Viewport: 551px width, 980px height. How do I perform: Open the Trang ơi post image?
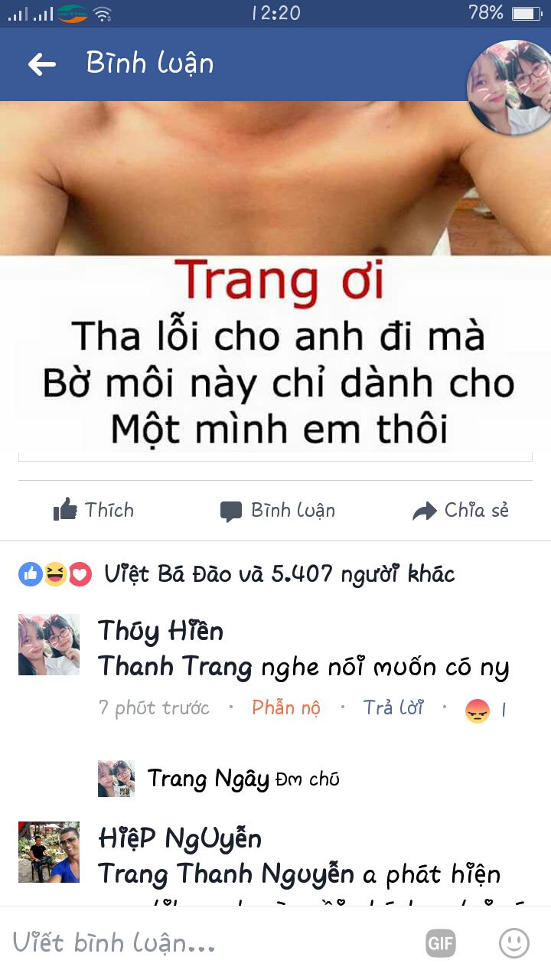pyautogui.click(x=275, y=277)
